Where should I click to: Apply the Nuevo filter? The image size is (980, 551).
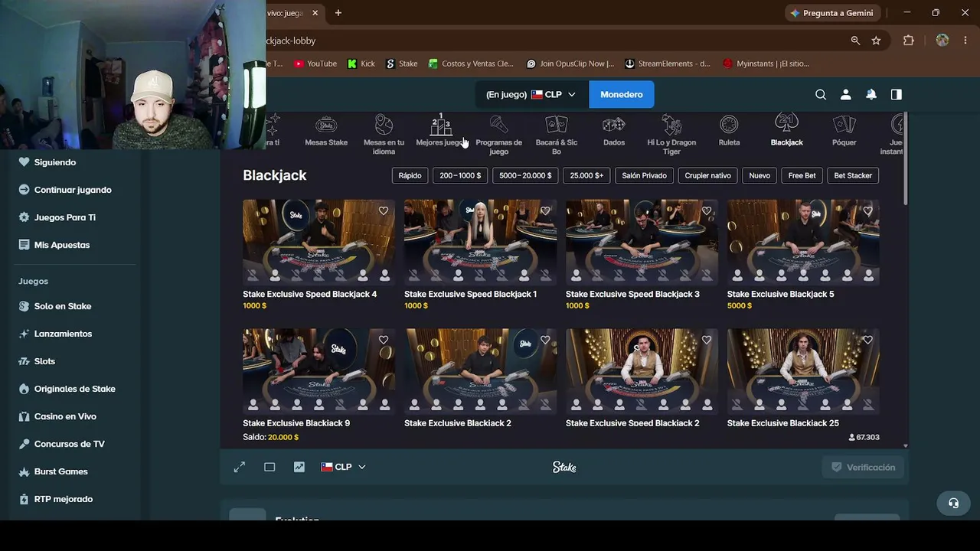[759, 175]
